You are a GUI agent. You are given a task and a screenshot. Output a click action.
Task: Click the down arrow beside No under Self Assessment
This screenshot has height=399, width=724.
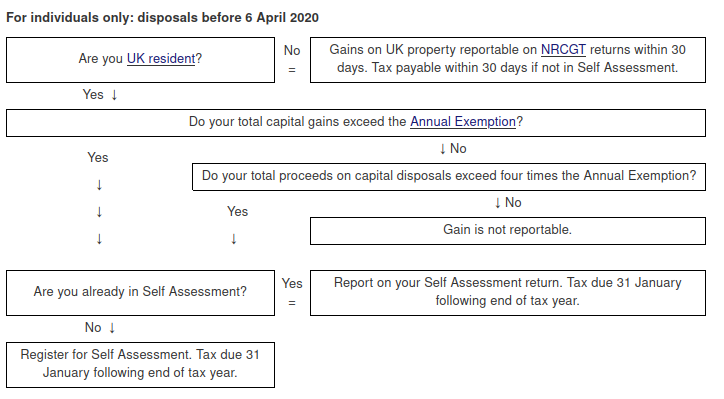point(112,328)
